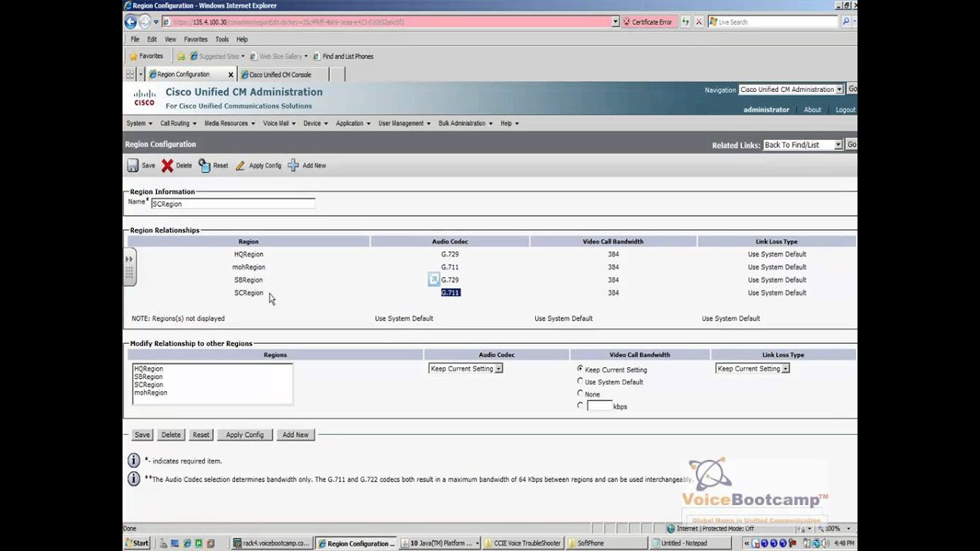Switch to Cisco Unified CM Console tab
The image size is (980, 551).
[282, 74]
